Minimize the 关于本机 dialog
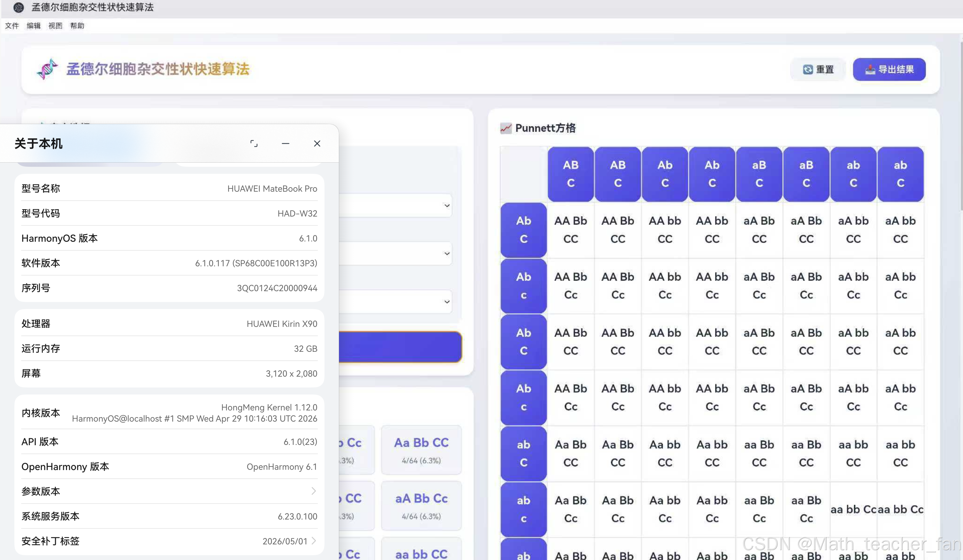Viewport: 963px width, 560px height. pyautogui.click(x=286, y=144)
